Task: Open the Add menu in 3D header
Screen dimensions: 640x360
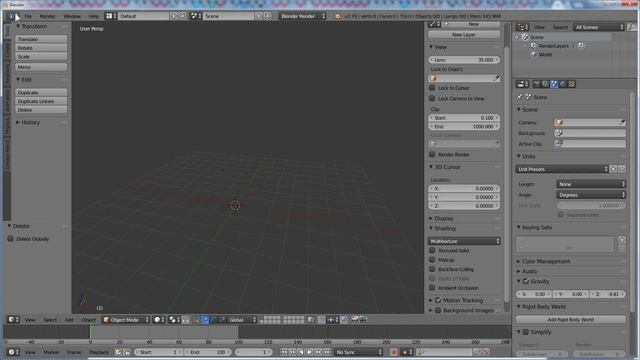Action: 69,320
